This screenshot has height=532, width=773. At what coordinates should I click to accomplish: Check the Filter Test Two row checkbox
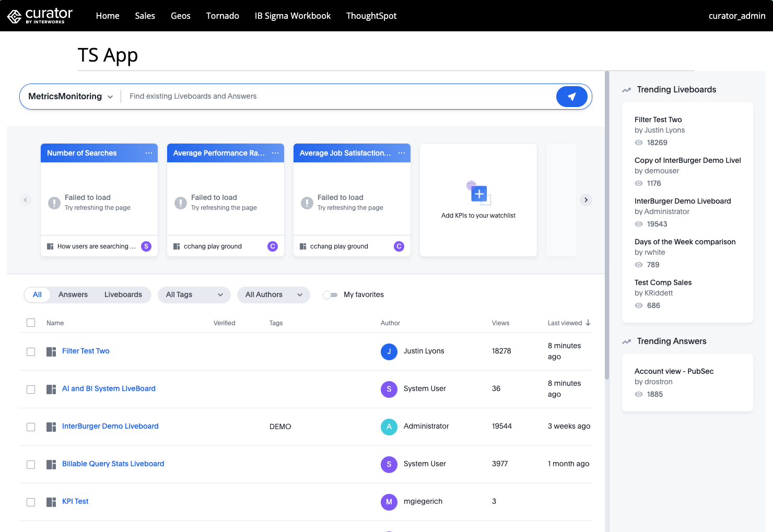(31, 352)
